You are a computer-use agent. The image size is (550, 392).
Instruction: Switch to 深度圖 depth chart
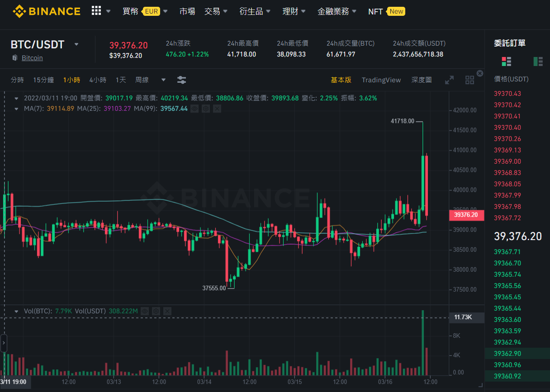[422, 80]
